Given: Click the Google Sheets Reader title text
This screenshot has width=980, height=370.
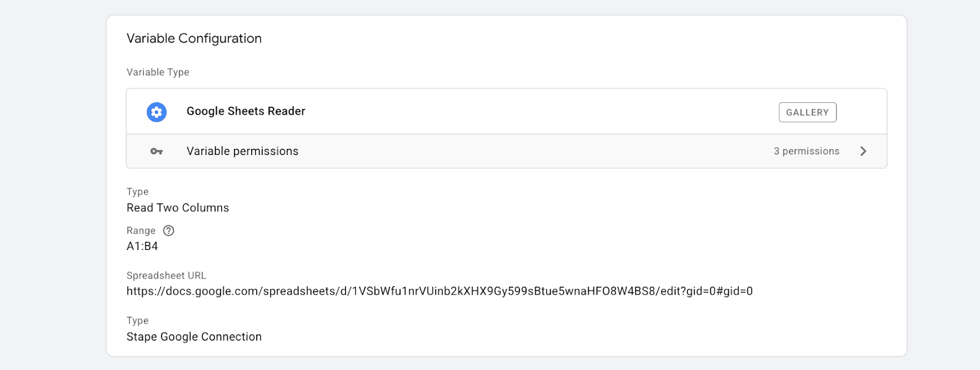Looking at the screenshot, I should [246, 111].
